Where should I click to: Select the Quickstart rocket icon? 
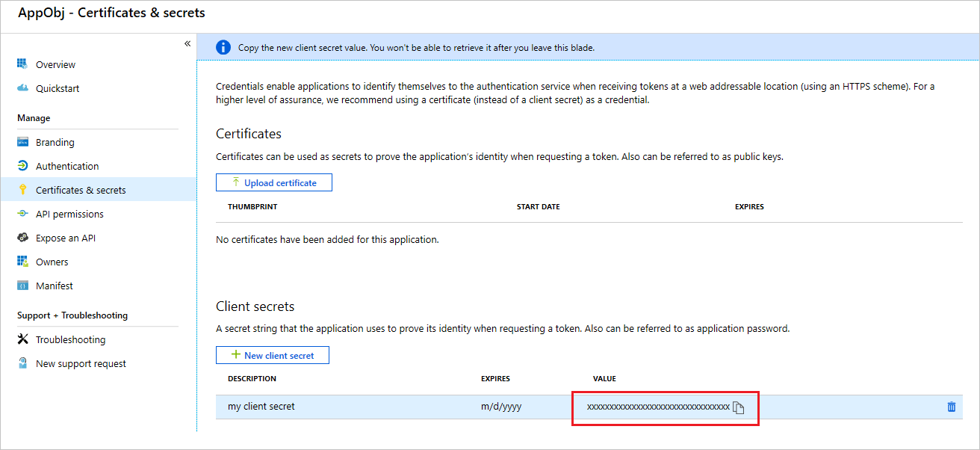pyautogui.click(x=24, y=88)
